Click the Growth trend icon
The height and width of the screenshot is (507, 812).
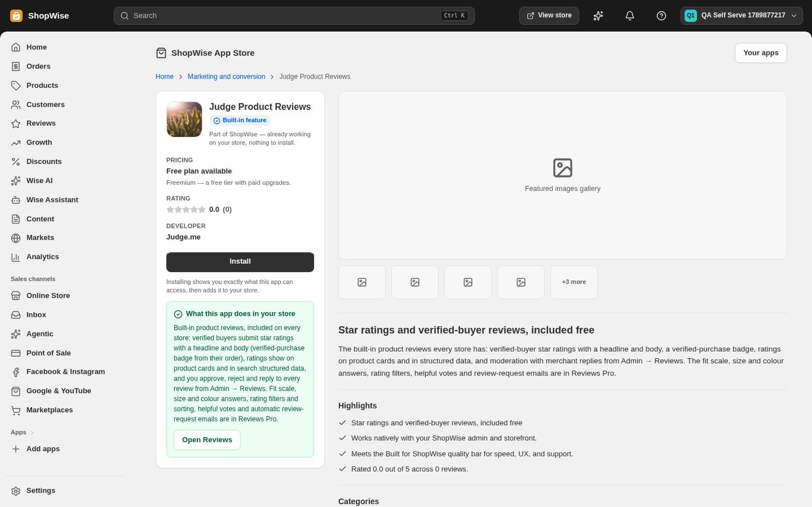point(16,143)
